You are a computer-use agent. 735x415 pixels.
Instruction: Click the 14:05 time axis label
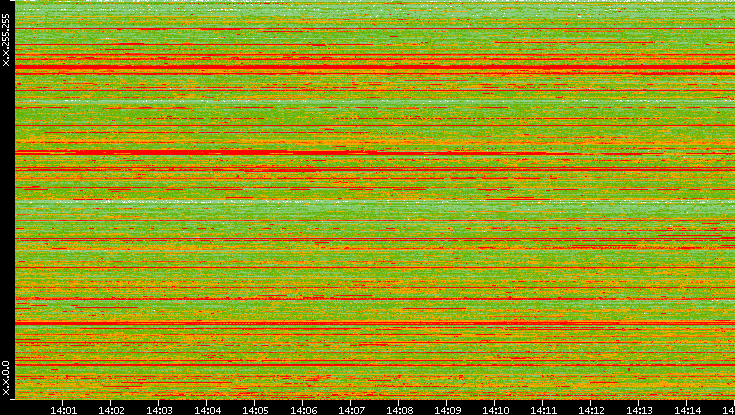(255, 410)
